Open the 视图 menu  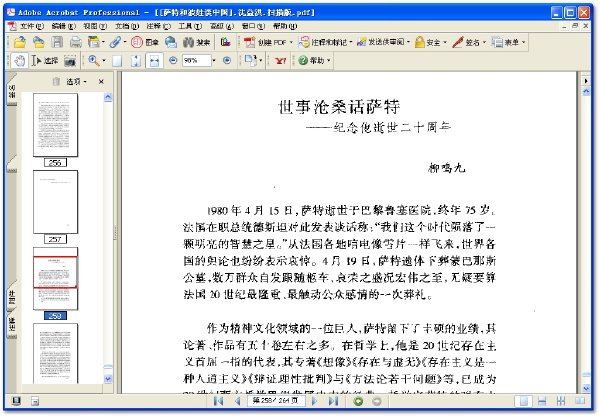[95, 26]
